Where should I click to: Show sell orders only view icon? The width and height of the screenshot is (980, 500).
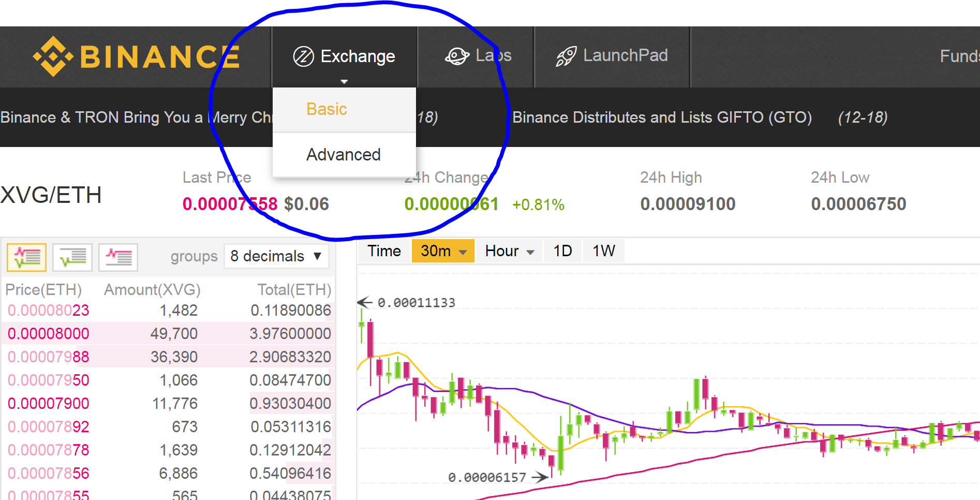(x=118, y=257)
